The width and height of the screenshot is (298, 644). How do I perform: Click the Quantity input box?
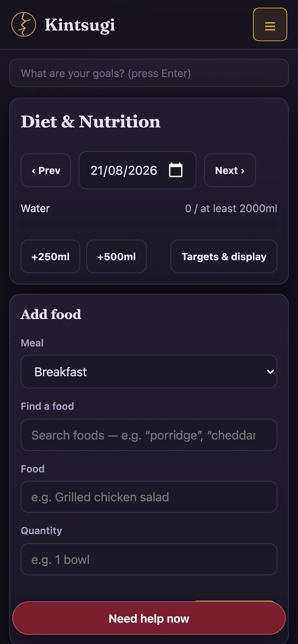pyautogui.click(x=149, y=559)
